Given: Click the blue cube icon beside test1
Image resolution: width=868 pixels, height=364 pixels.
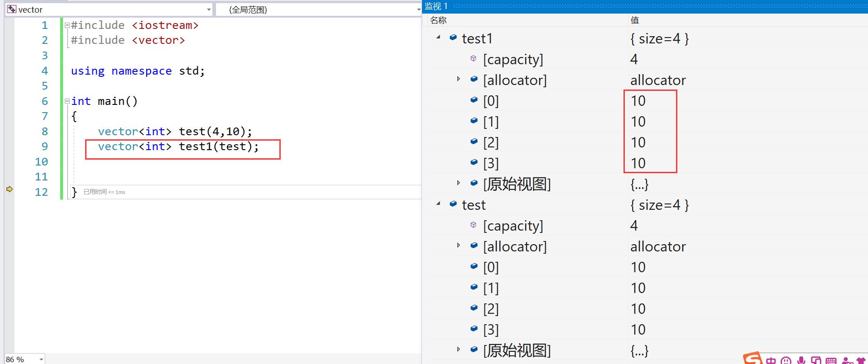Looking at the screenshot, I should pos(453,38).
